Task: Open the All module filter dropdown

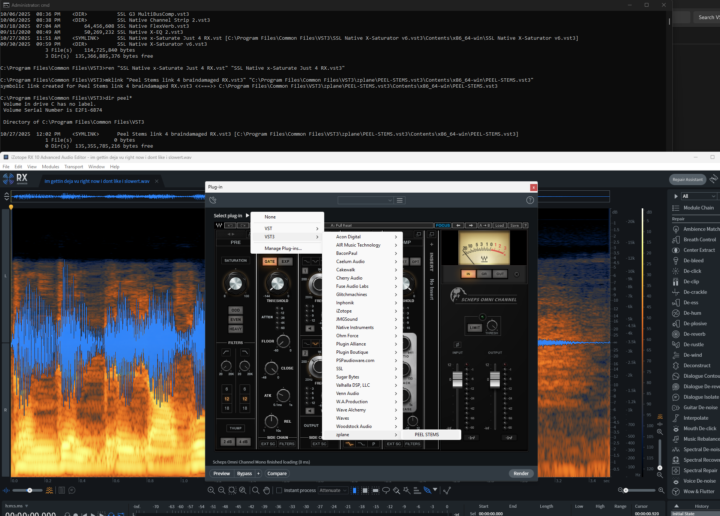Action: (x=699, y=196)
